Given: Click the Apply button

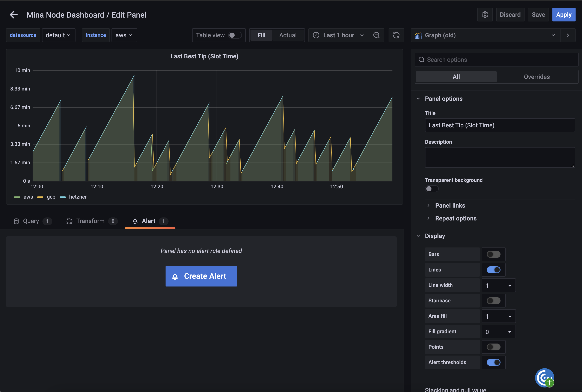Looking at the screenshot, I should pos(564,15).
